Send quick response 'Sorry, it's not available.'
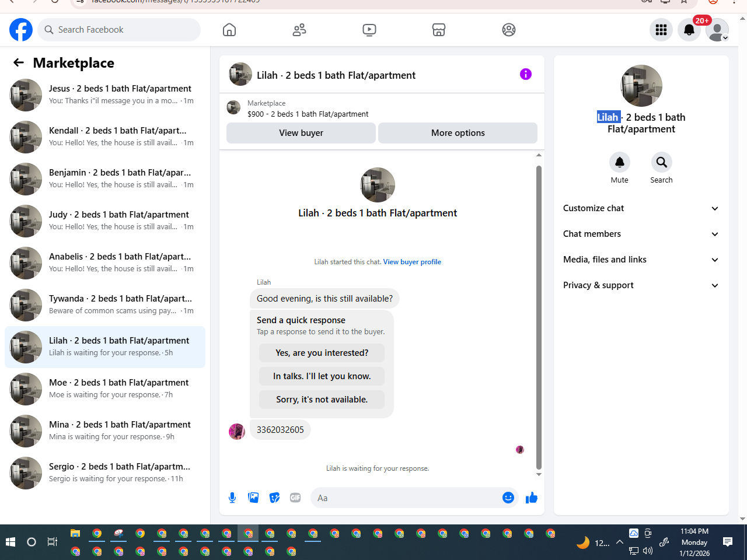 pos(322,400)
